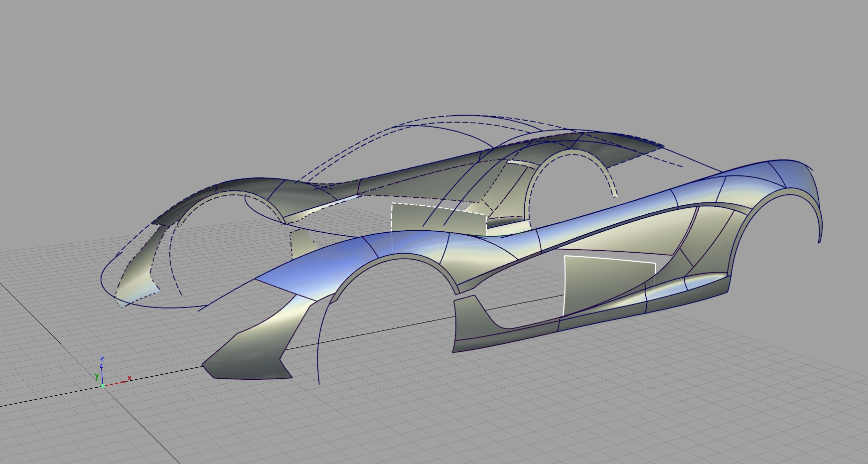Select the red X axis label
This screenshot has height=464, width=868.
coord(130,378)
